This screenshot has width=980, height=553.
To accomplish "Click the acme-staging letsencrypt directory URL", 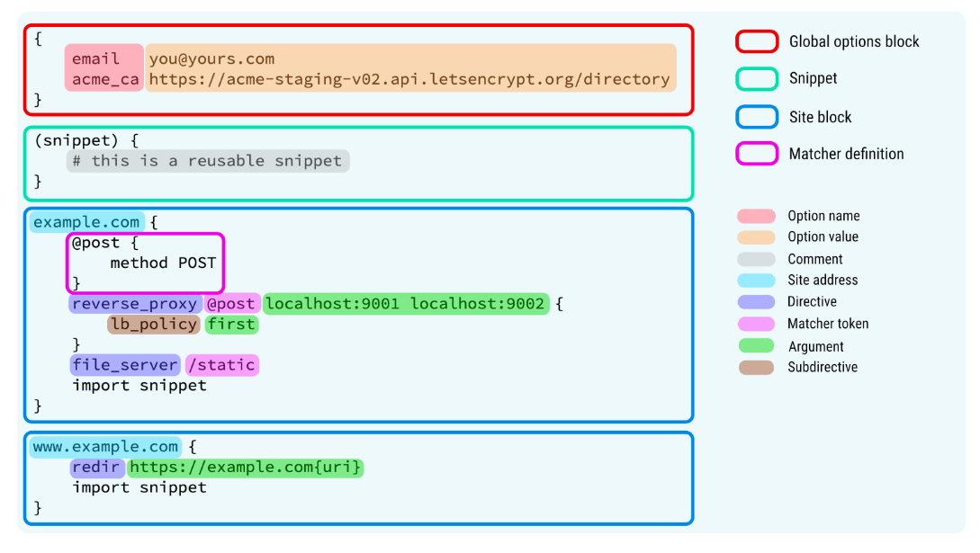I will click(x=409, y=79).
